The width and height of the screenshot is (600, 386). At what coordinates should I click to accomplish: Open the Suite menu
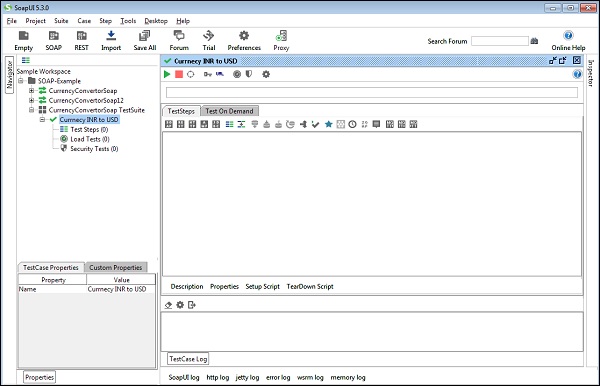point(61,21)
